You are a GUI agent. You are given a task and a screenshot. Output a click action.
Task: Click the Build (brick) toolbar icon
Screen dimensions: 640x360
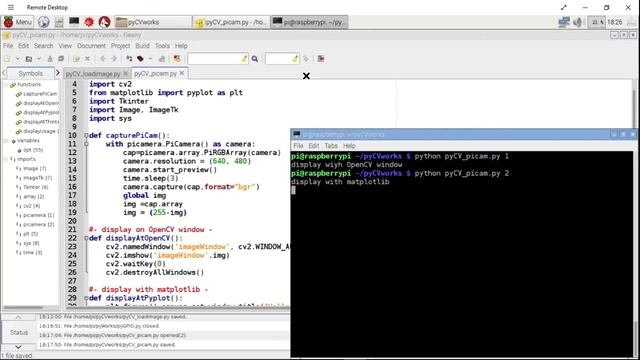pyautogui.click(x=140, y=59)
